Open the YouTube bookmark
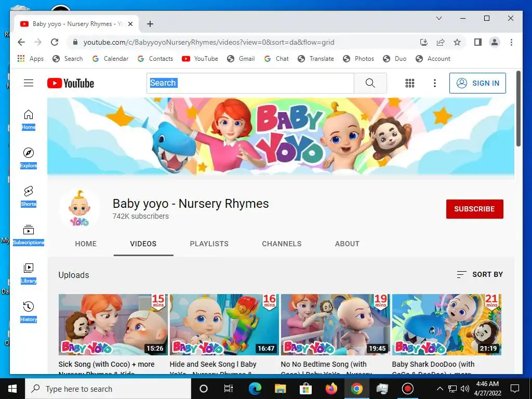This screenshot has width=532, height=399. point(200,59)
